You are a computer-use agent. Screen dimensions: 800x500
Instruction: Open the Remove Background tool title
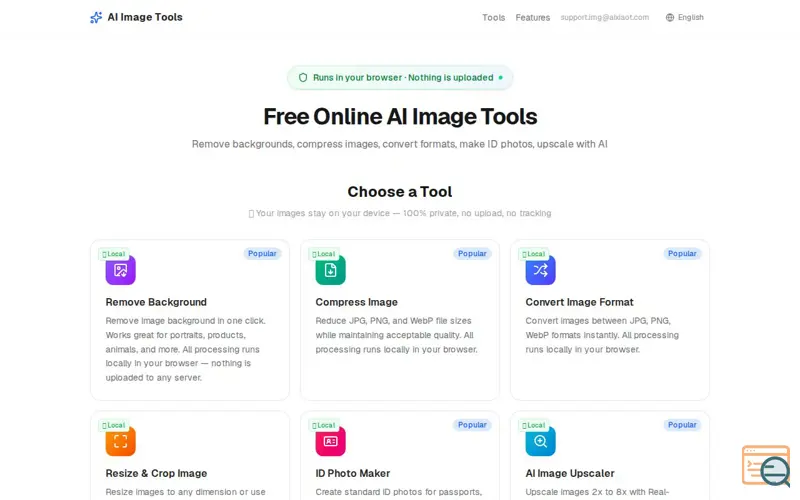coord(156,302)
